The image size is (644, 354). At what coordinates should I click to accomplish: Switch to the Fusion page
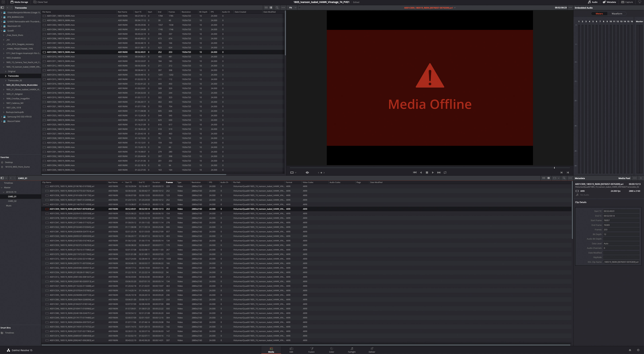tap(311, 350)
